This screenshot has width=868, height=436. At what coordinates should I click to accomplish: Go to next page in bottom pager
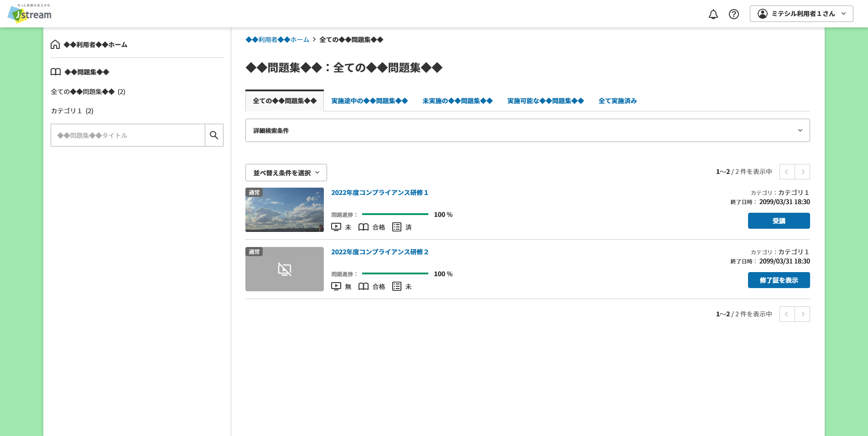[x=802, y=314]
